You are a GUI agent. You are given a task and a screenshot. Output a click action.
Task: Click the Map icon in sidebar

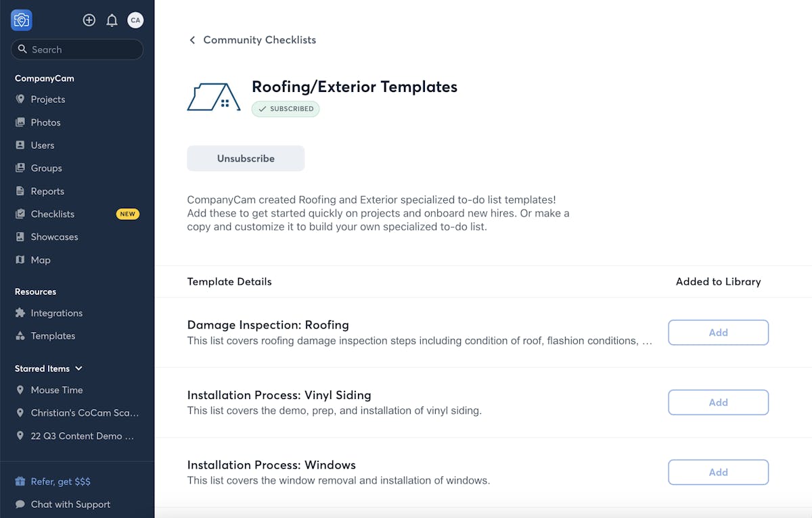click(20, 260)
